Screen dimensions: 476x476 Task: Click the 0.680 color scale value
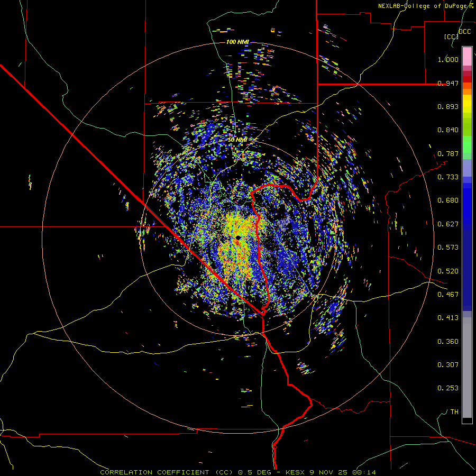click(x=448, y=200)
